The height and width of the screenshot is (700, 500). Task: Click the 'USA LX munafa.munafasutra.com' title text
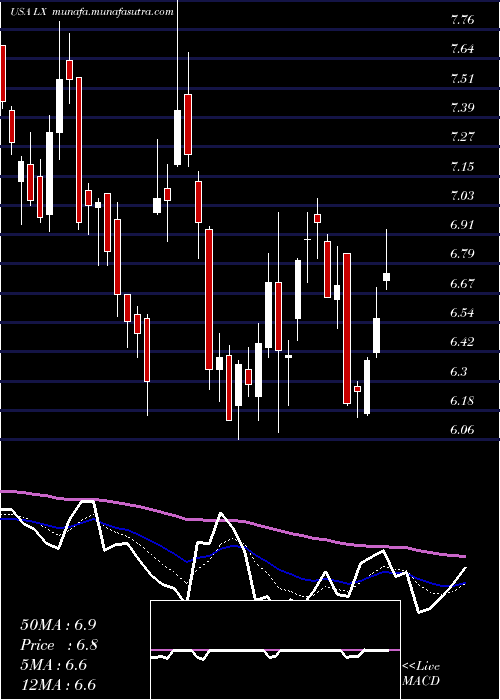click(x=92, y=12)
